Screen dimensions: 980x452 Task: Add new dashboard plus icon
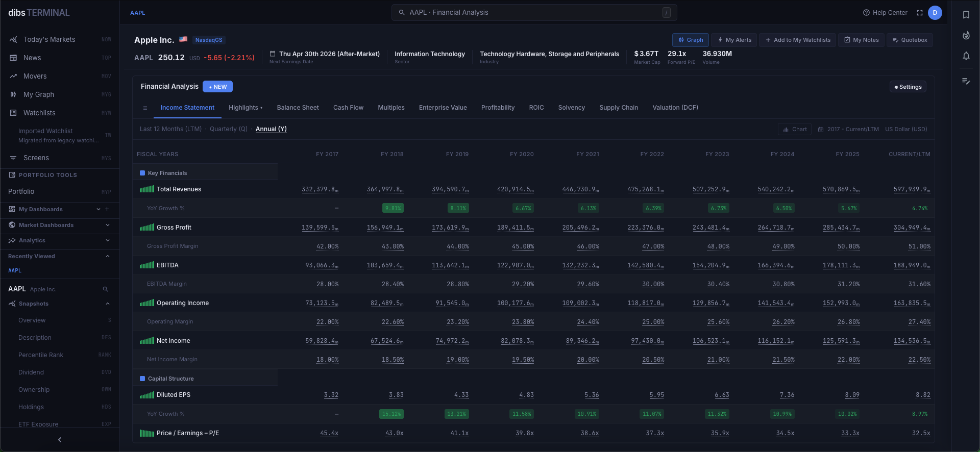(107, 209)
